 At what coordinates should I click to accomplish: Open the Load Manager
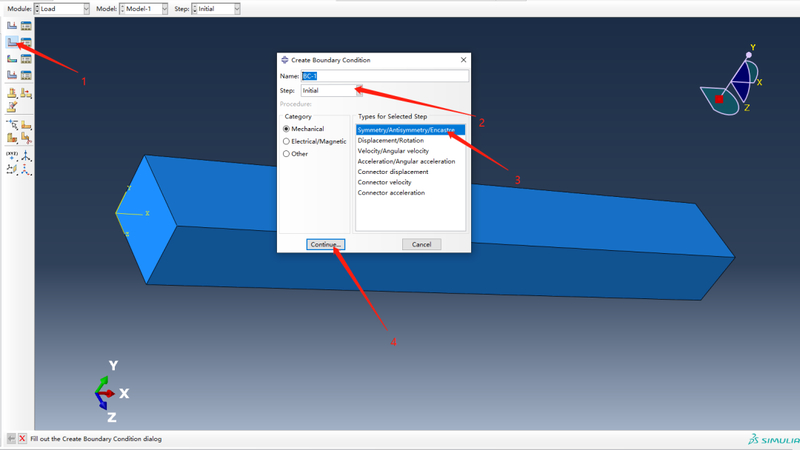[x=26, y=25]
